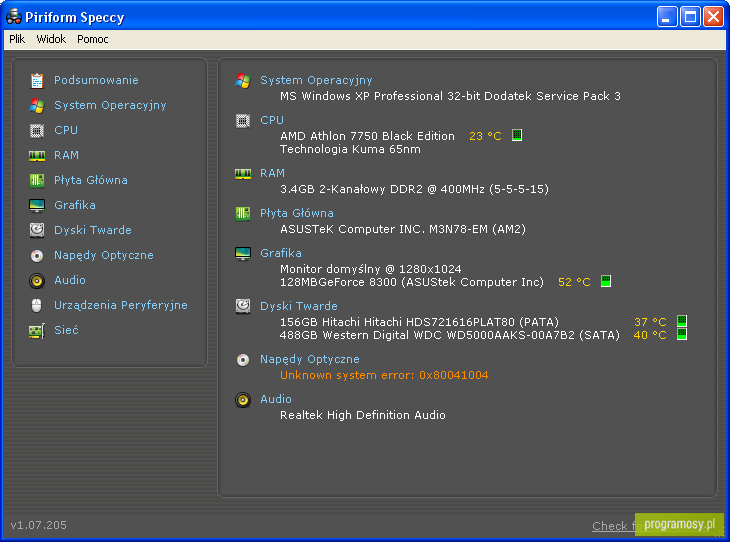
Task: Show Napędy Optyczne from the sidebar
Action: [x=103, y=255]
